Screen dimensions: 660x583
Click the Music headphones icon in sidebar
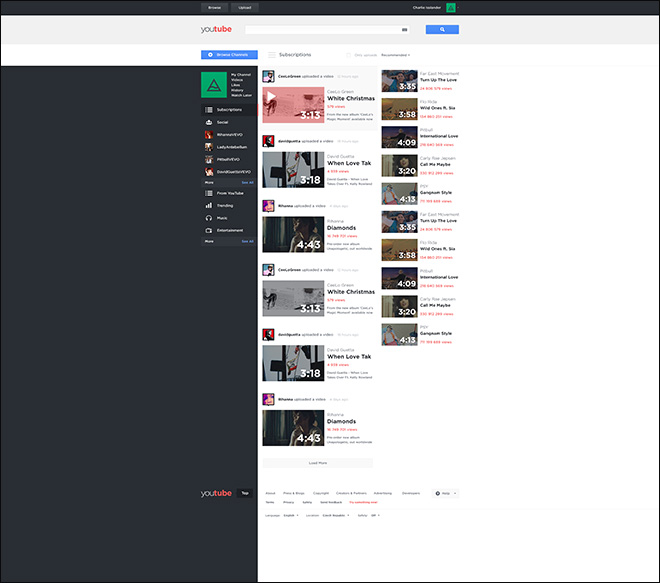click(209, 217)
